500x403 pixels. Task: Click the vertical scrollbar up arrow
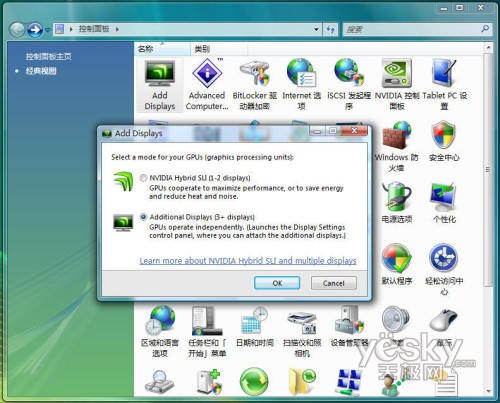(x=488, y=48)
